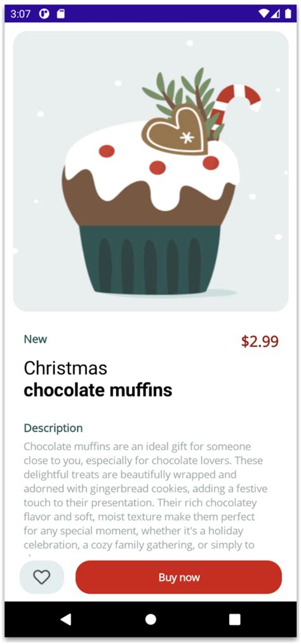The image size is (301, 644).
Task: Tap the chocolate muffins bold title
Action: [98, 391]
